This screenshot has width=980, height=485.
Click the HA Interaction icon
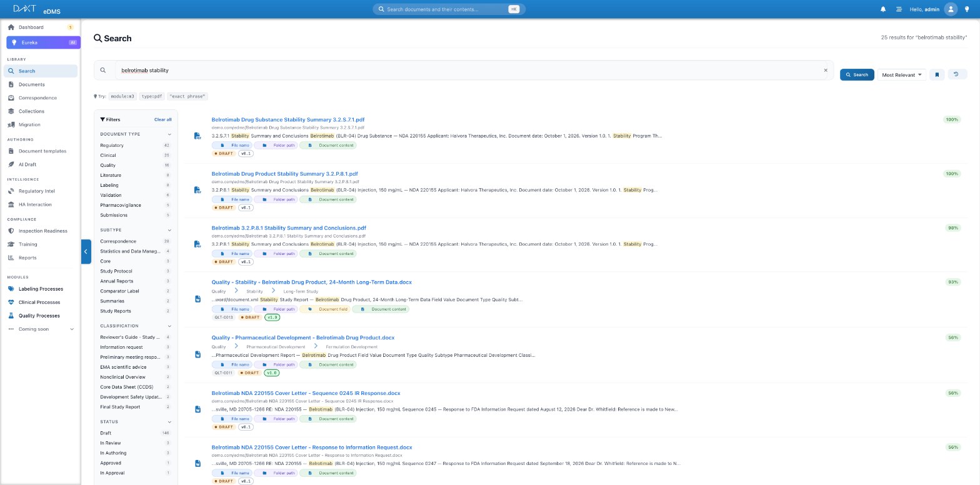click(11, 204)
